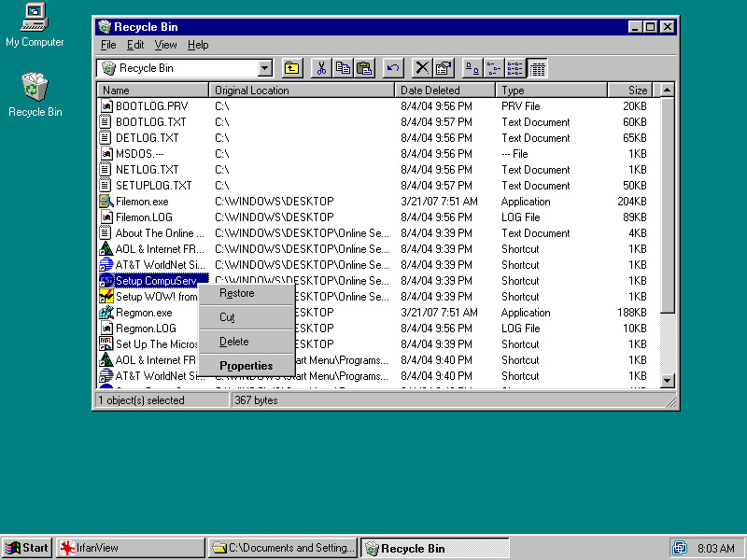
Task: Select the Cut tool in the toolbar
Action: 321,67
